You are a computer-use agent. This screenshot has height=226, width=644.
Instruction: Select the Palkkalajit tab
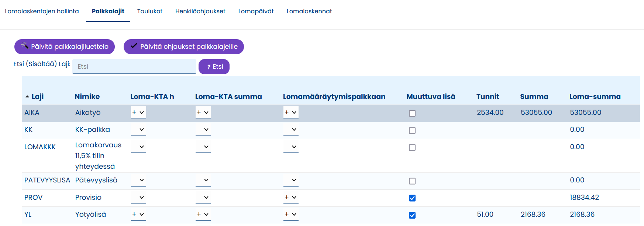pos(108,11)
